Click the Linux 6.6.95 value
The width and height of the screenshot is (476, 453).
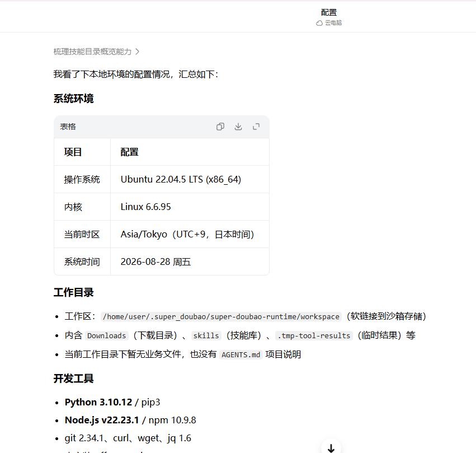pos(146,207)
